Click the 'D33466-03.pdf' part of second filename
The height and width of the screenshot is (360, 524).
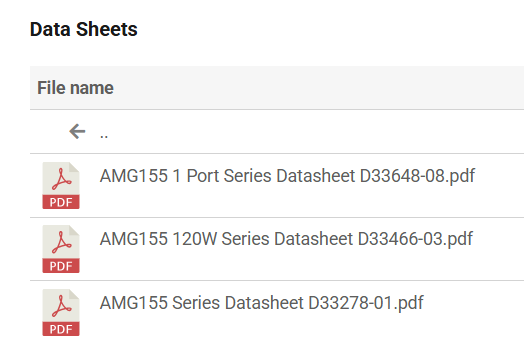[x=415, y=239]
